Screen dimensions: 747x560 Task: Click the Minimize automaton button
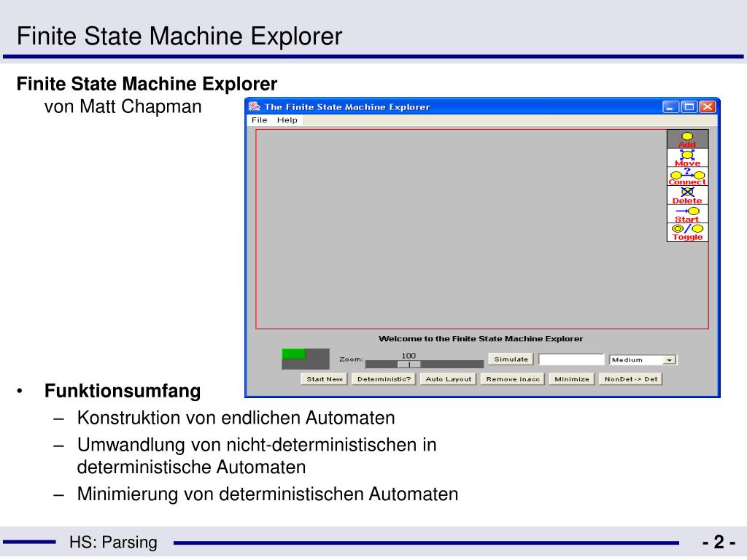[572, 379]
